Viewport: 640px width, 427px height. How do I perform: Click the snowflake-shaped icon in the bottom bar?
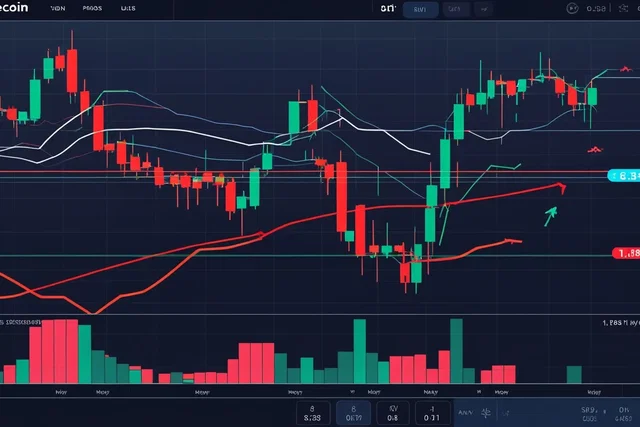pyautogui.click(x=486, y=413)
